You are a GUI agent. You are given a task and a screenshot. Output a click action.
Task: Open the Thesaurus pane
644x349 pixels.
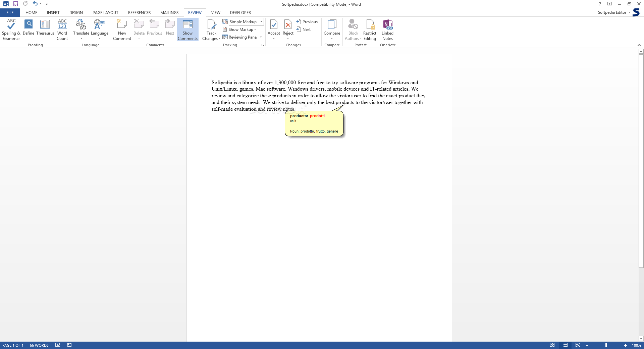click(x=45, y=28)
